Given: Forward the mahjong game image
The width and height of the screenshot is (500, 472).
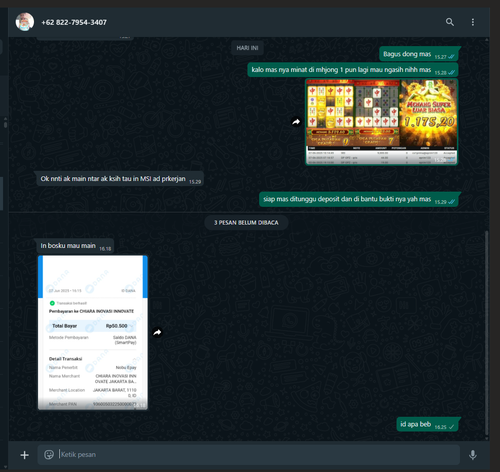Looking at the screenshot, I should coord(296,122).
